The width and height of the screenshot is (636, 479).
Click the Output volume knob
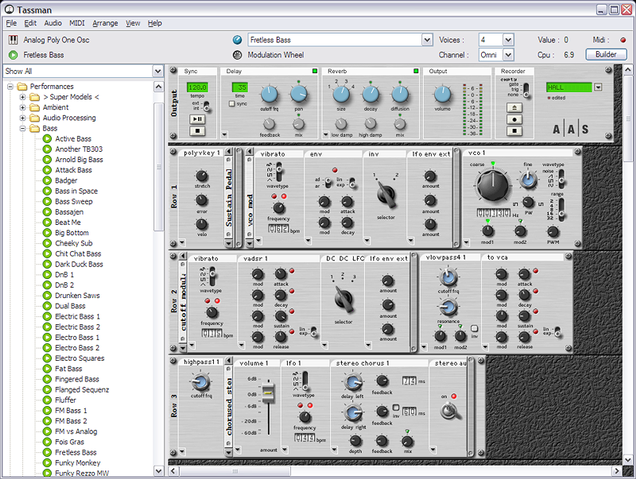point(442,94)
